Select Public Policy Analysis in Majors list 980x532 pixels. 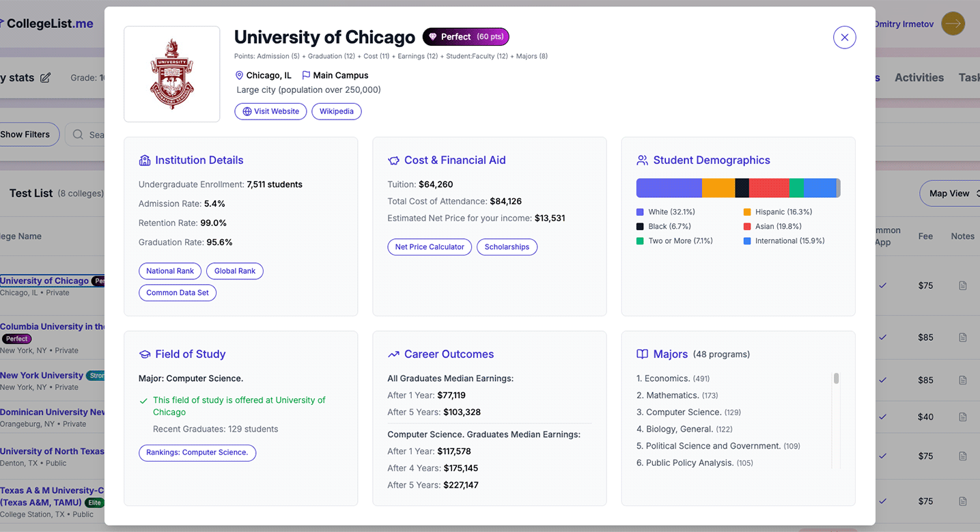point(695,463)
